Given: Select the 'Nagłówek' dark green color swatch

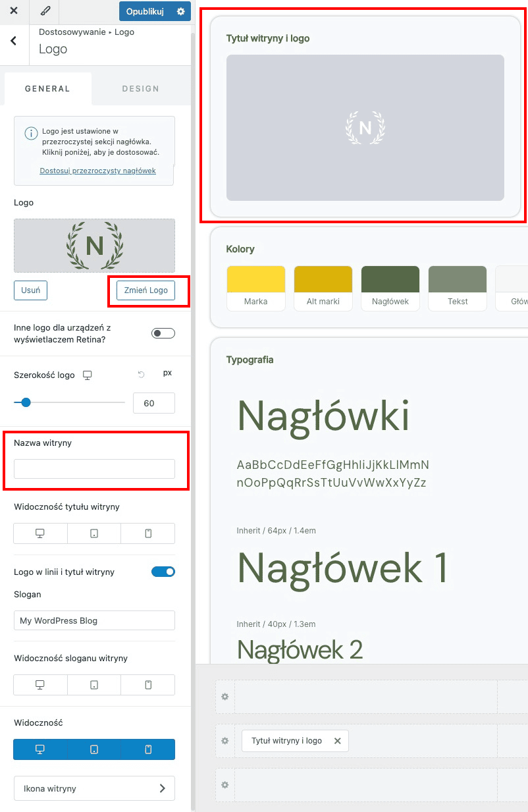Looking at the screenshot, I should pos(390,279).
